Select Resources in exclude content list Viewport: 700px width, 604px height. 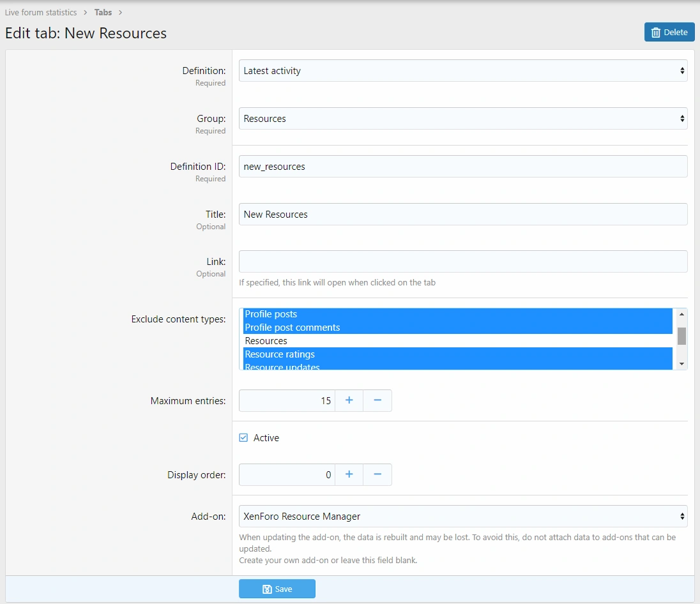tap(266, 341)
